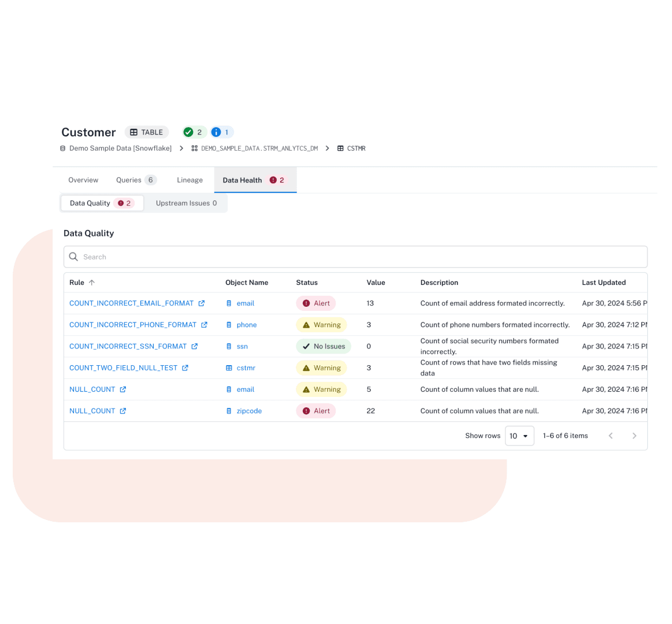This screenshot has width=672, height=624.
Task: Open external link icon beside COUNT_INCORRECT_EMAIL_FORMAT
Action: click(x=201, y=303)
